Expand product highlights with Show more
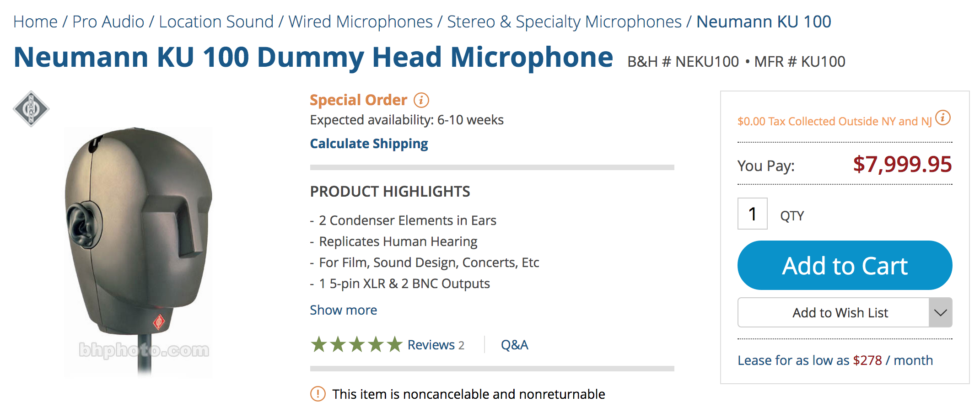 343,310
